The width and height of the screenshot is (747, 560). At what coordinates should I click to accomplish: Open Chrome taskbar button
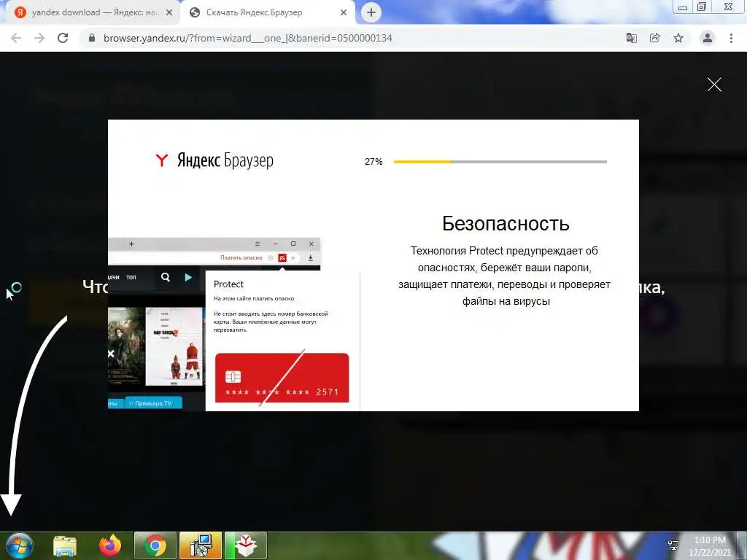(x=155, y=545)
